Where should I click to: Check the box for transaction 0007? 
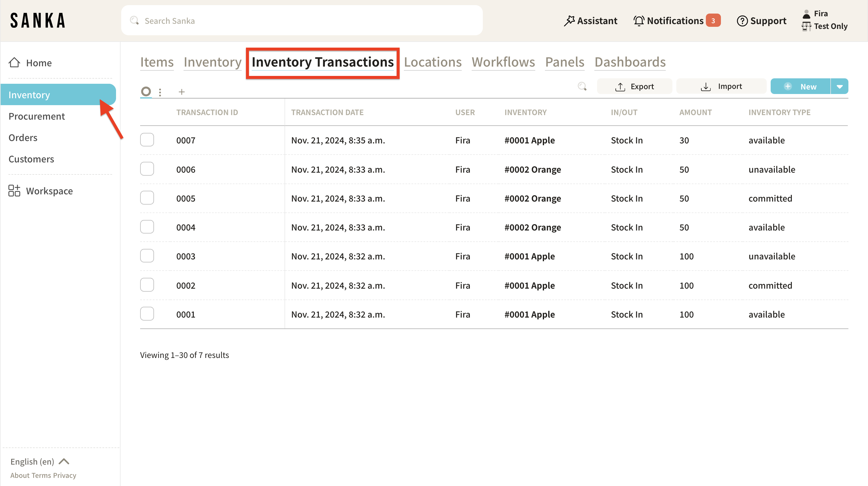tap(147, 140)
